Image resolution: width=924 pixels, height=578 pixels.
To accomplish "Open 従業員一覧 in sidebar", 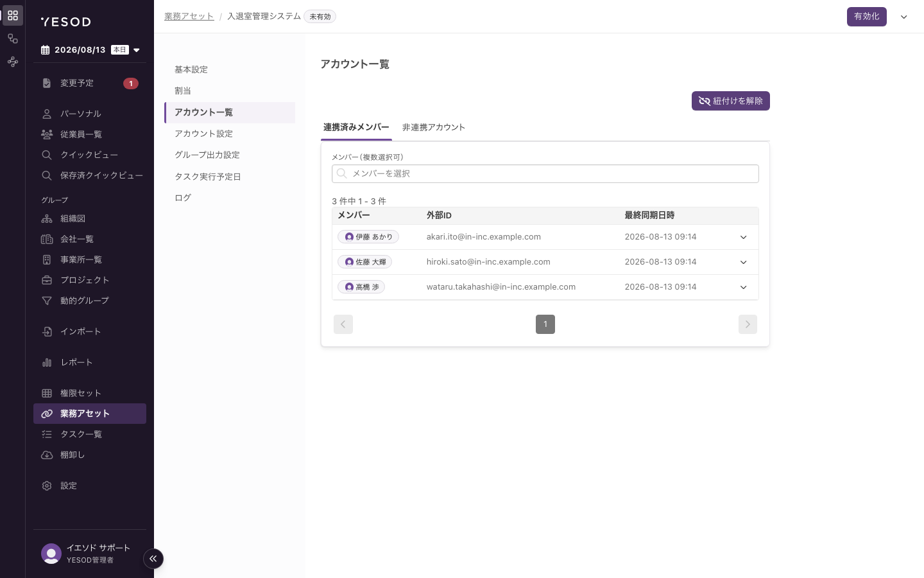I will coord(90,134).
